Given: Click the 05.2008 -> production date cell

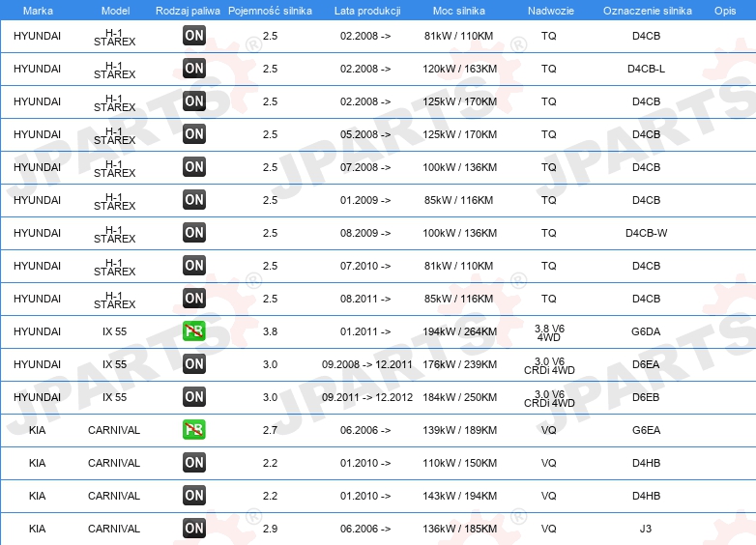Looking at the screenshot, I should (365, 134).
